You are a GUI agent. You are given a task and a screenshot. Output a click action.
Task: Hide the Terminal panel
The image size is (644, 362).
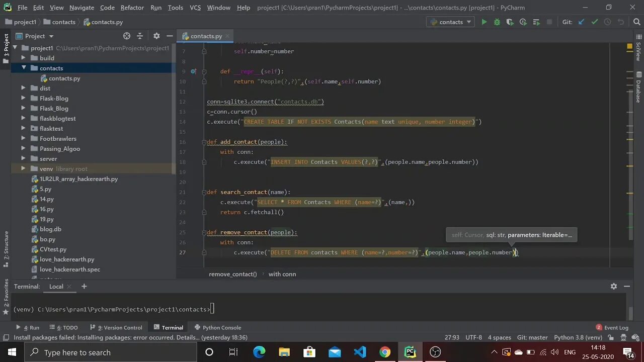coord(627,286)
